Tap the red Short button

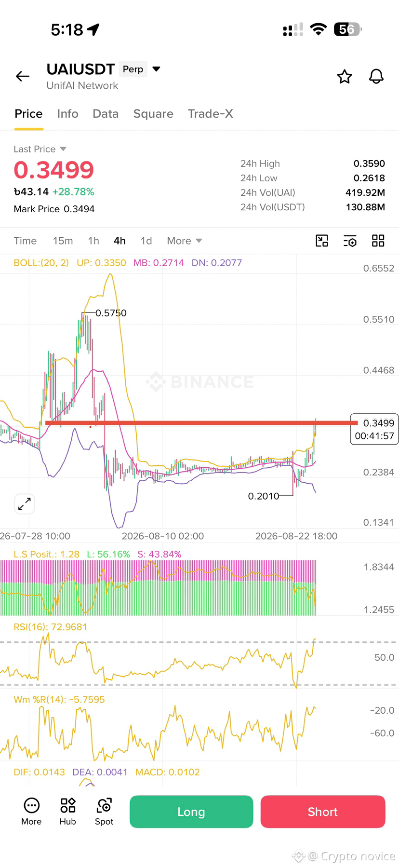tap(323, 812)
